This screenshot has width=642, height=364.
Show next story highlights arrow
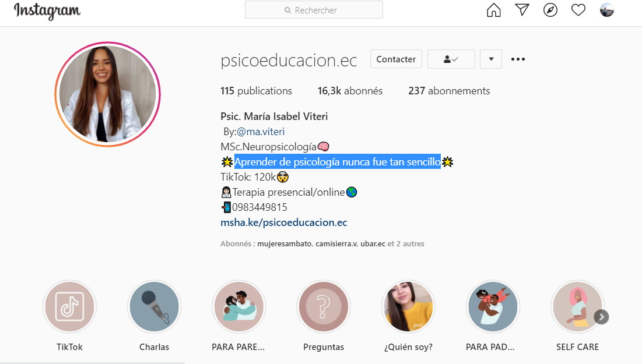pyautogui.click(x=601, y=317)
